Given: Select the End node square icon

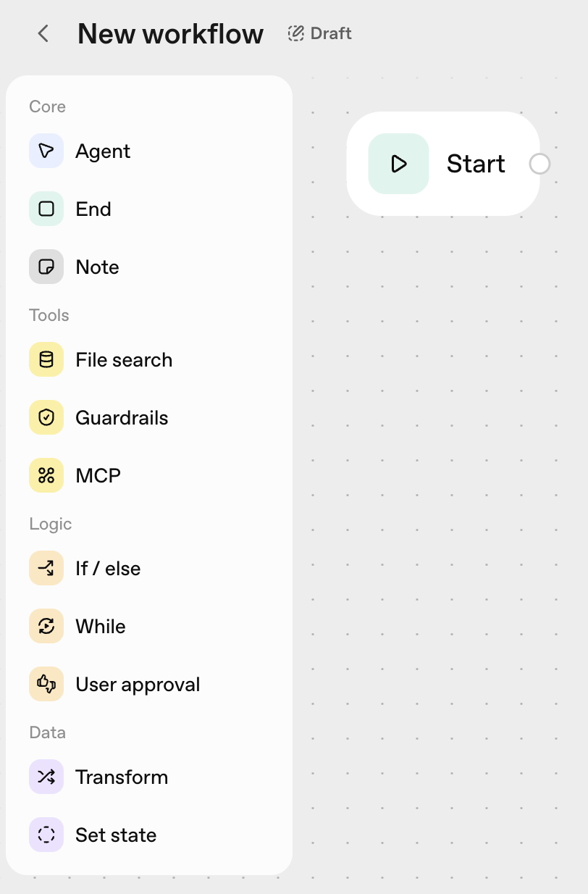Looking at the screenshot, I should tap(46, 209).
